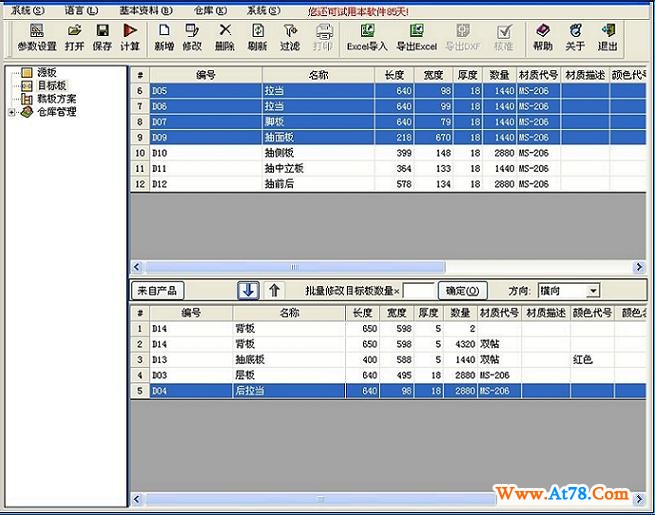Click the 打开 open file icon
Viewport: 655px width, 515px height.
[75, 37]
